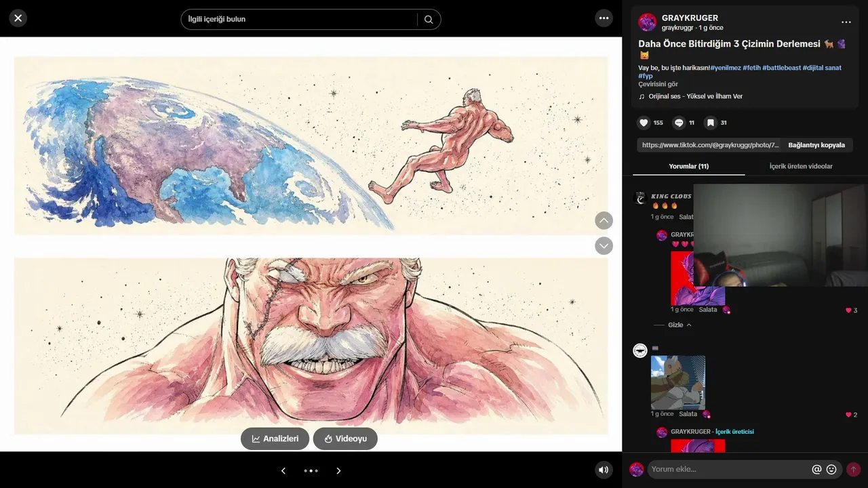Click the comment bubble icon showing 11
868x488 pixels.
pyautogui.click(x=679, y=123)
